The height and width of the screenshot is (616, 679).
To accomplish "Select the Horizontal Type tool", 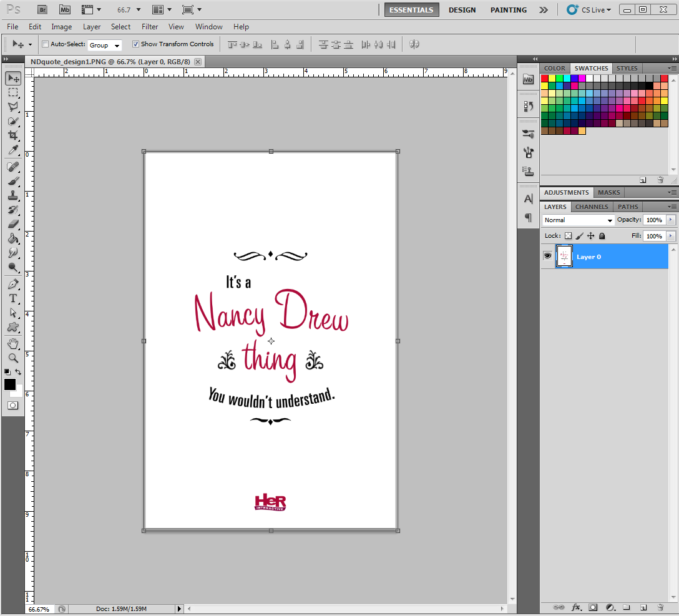I will [x=13, y=298].
